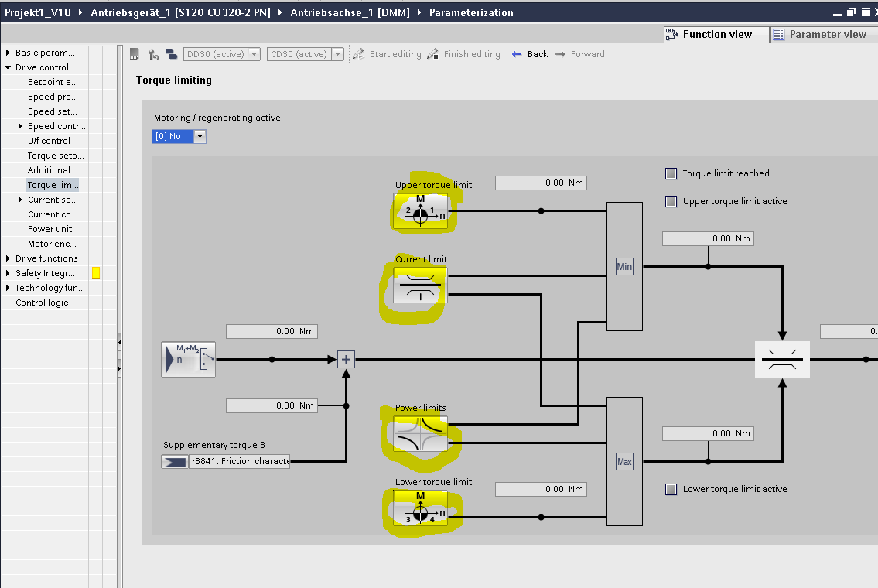Open the Current limit block icon

(x=421, y=285)
